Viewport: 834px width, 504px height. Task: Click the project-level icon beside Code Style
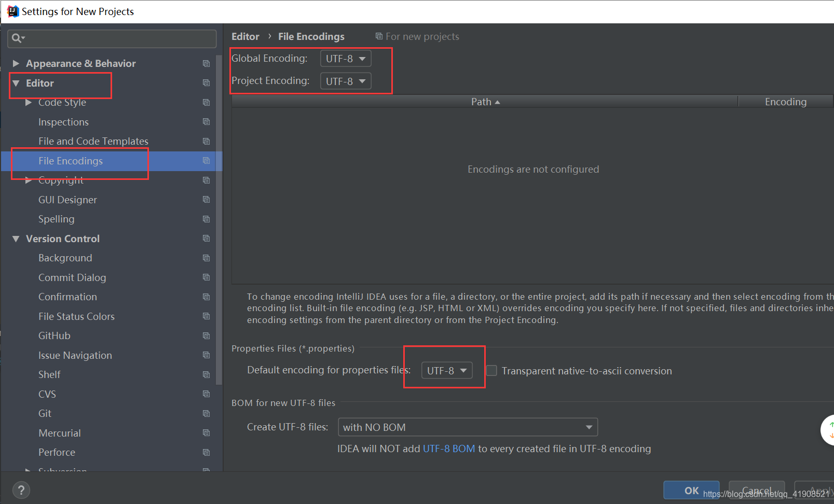pos(206,102)
